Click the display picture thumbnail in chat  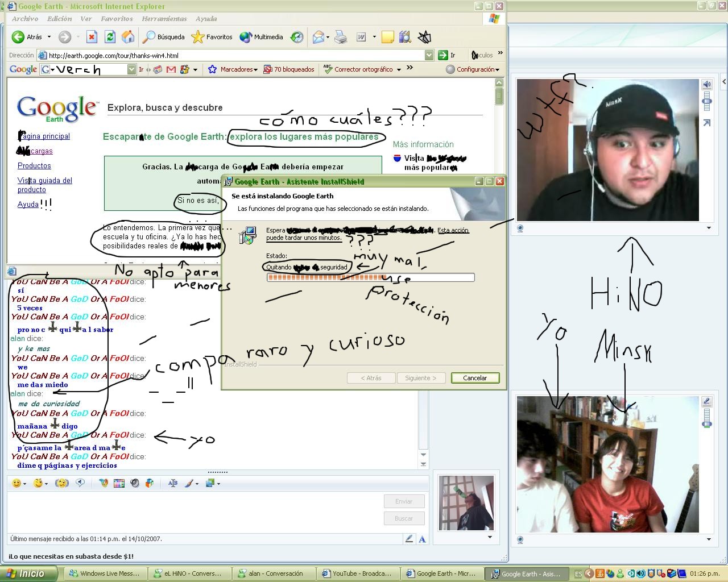(466, 503)
